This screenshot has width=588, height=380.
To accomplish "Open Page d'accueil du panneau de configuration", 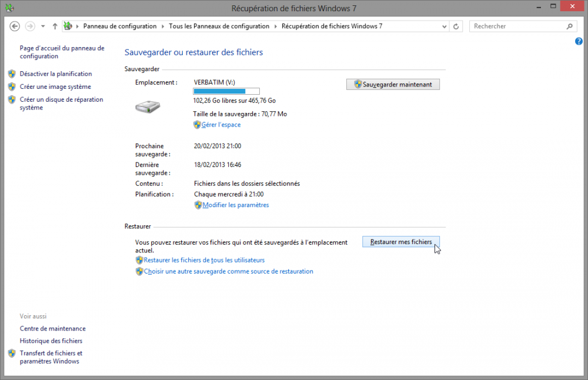I will (x=62, y=52).
